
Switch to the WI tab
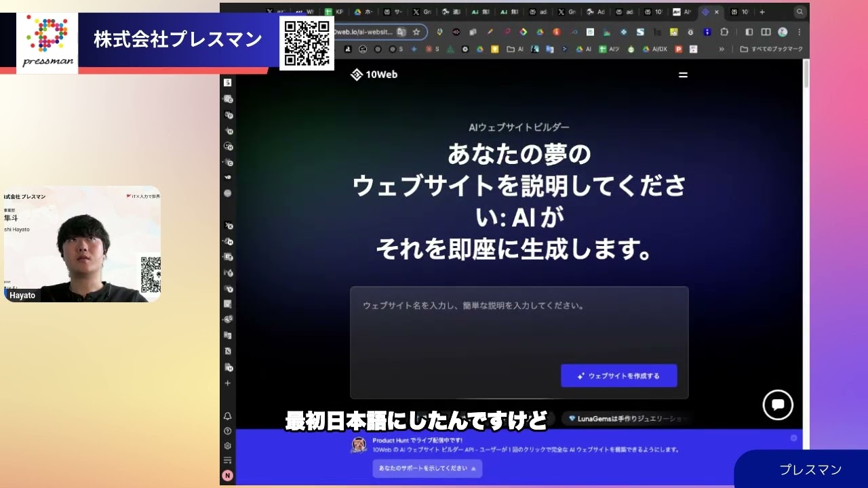(305, 12)
